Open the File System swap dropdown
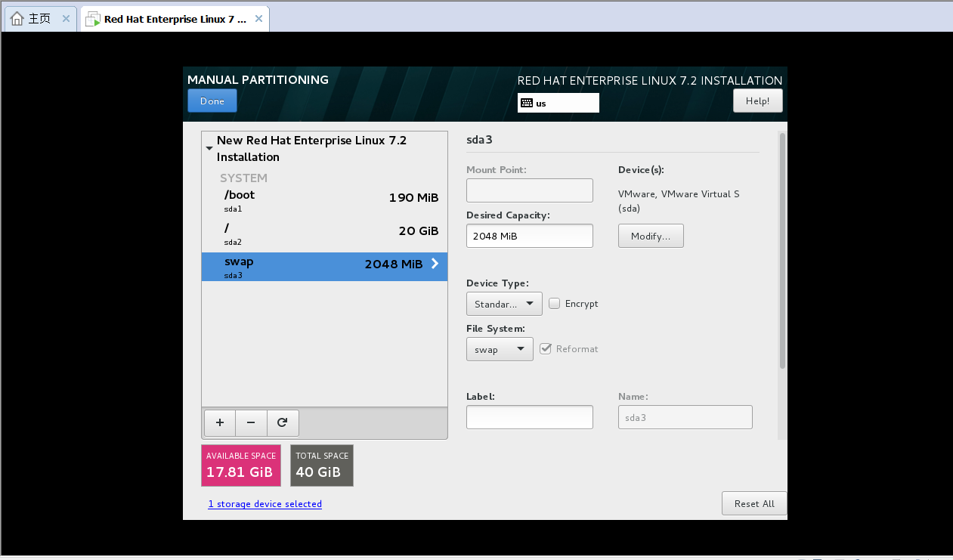953x560 pixels. (500, 349)
